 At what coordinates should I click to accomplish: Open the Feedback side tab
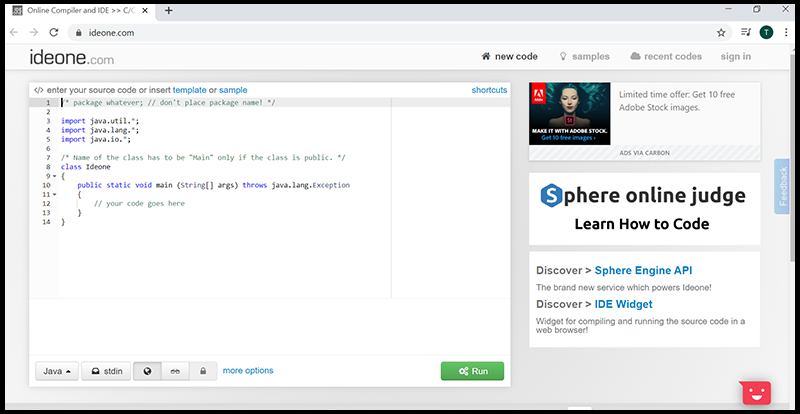tap(782, 186)
